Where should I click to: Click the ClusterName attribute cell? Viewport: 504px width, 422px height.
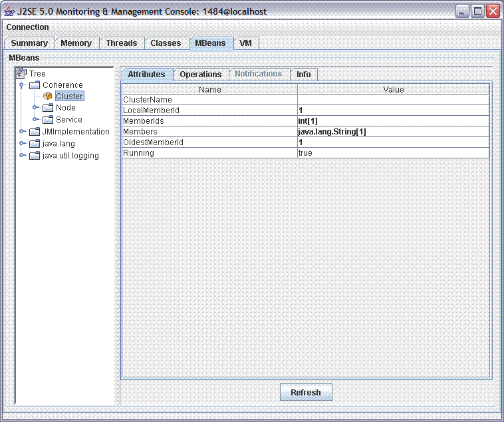click(x=210, y=99)
